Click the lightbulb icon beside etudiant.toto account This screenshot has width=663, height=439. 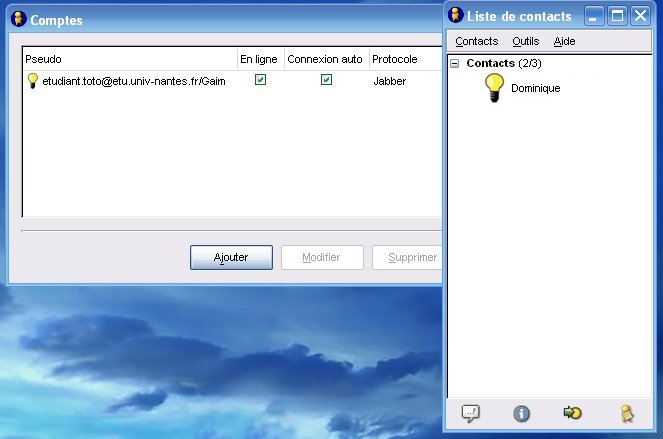[x=32, y=81]
